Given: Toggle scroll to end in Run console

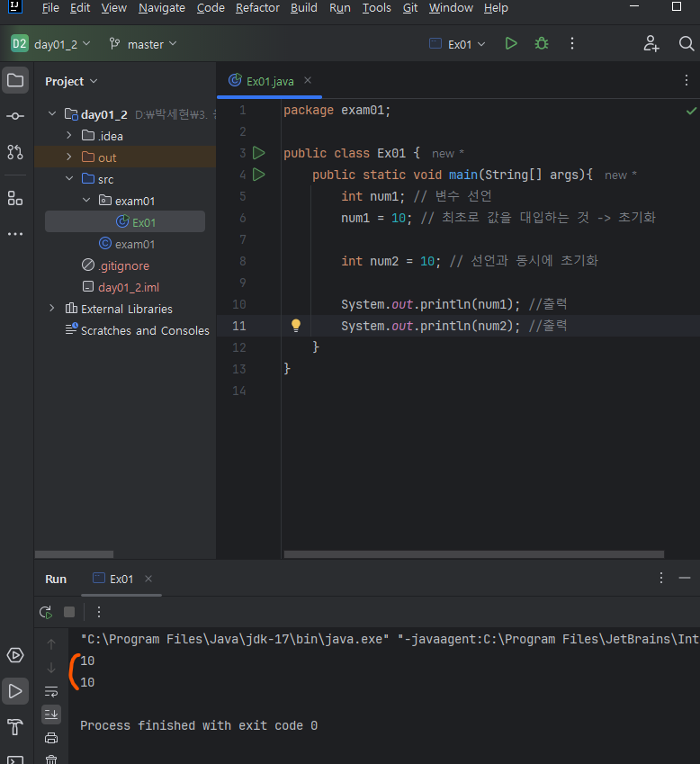Looking at the screenshot, I should tap(51, 715).
